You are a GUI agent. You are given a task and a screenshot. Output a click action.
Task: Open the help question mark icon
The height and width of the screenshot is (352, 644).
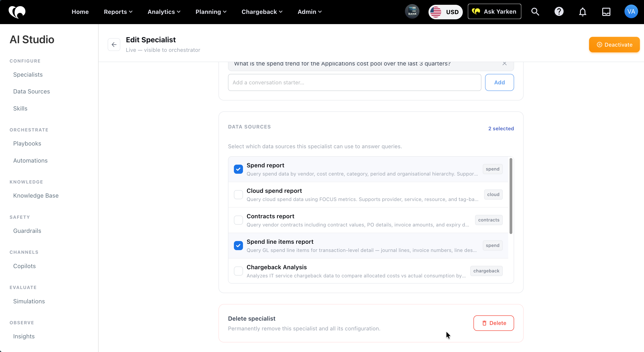coord(559,12)
